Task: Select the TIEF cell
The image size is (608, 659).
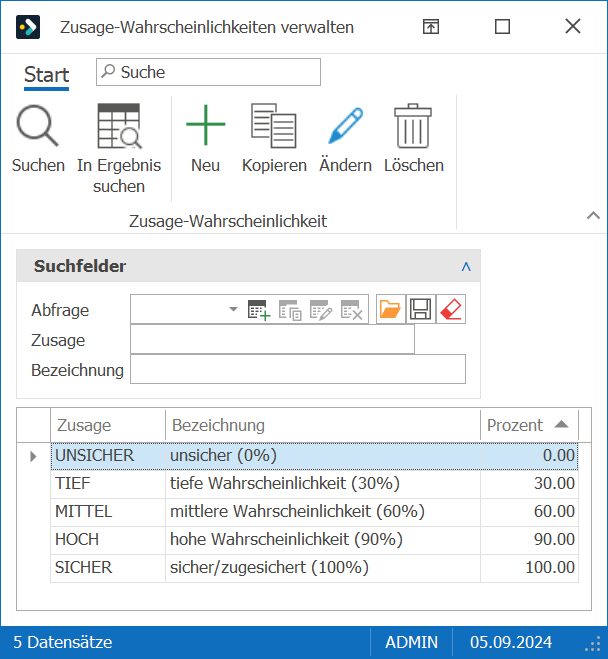Action: click(x=108, y=484)
